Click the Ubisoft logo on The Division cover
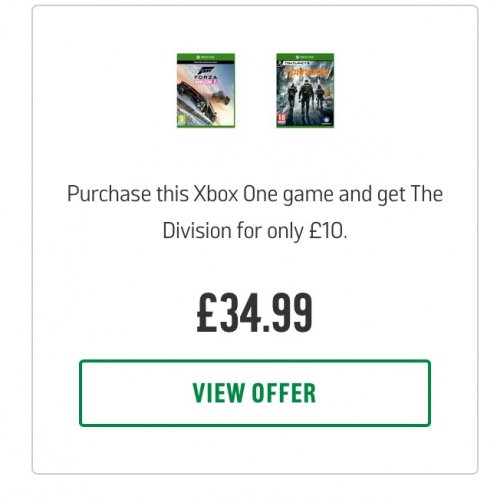This screenshot has width=497, height=500. (327, 121)
